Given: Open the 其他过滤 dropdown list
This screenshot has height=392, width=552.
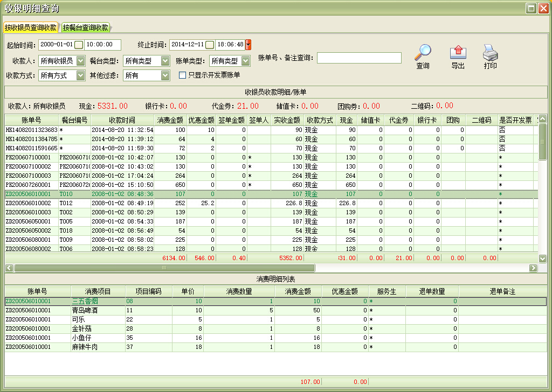Looking at the screenshot, I should pyautogui.click(x=165, y=75).
